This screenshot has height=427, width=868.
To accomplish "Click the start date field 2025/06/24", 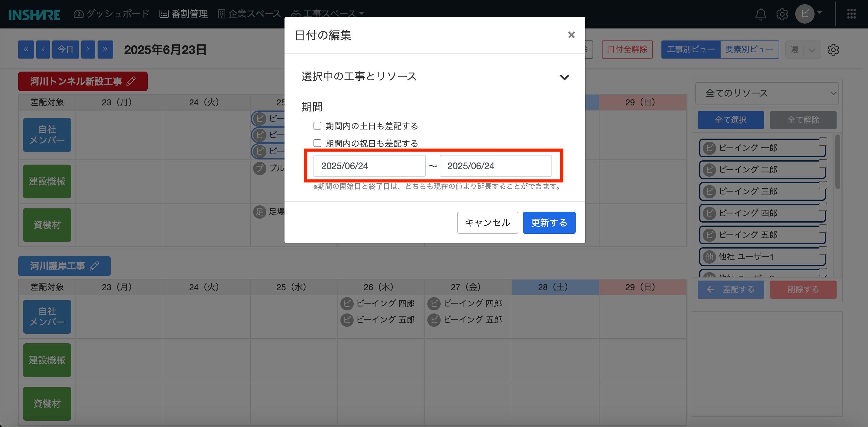I will click(369, 166).
